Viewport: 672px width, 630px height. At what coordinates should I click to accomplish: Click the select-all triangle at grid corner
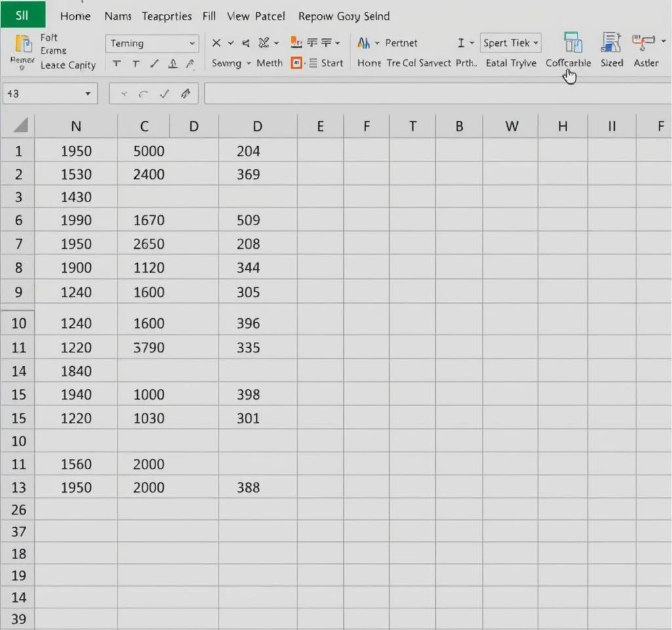point(20,125)
